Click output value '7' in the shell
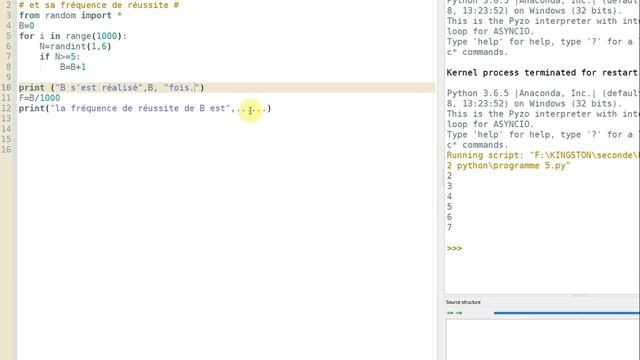The height and width of the screenshot is (360, 640). [449, 227]
